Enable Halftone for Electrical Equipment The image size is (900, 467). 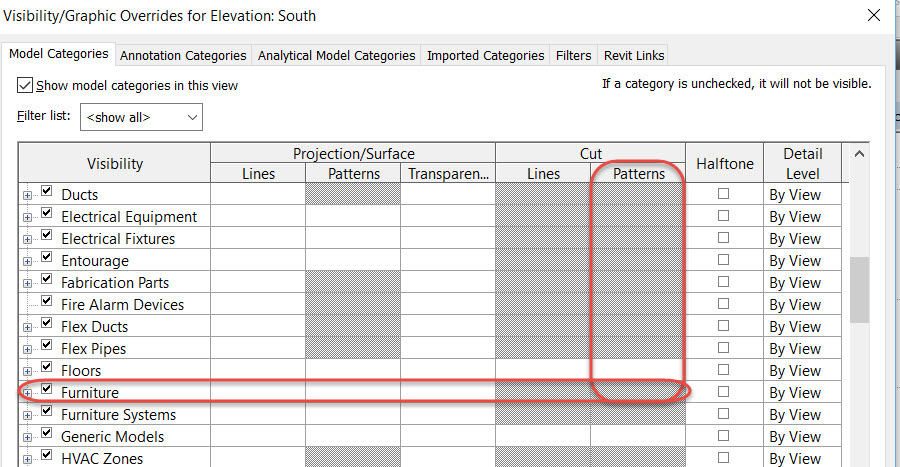coord(723,216)
